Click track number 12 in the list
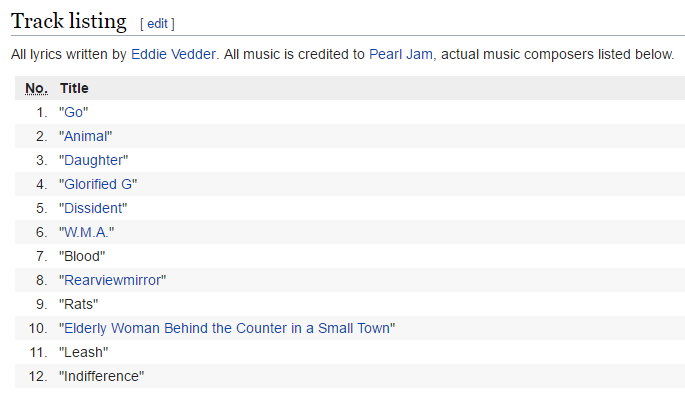 (38, 376)
